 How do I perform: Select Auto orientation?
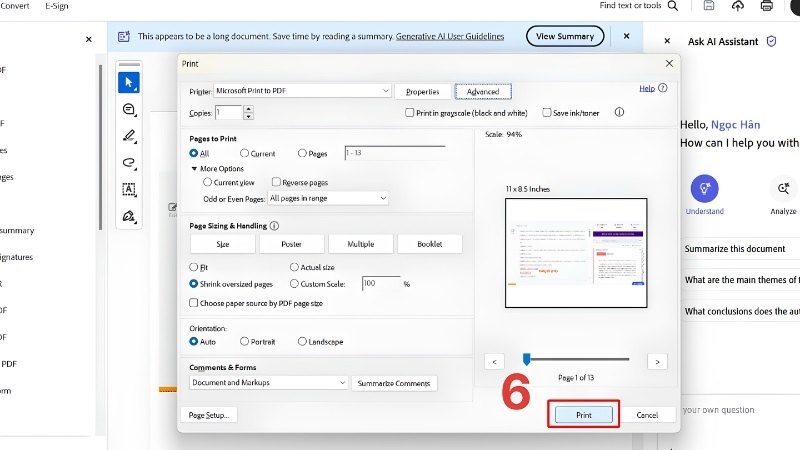[x=193, y=341]
